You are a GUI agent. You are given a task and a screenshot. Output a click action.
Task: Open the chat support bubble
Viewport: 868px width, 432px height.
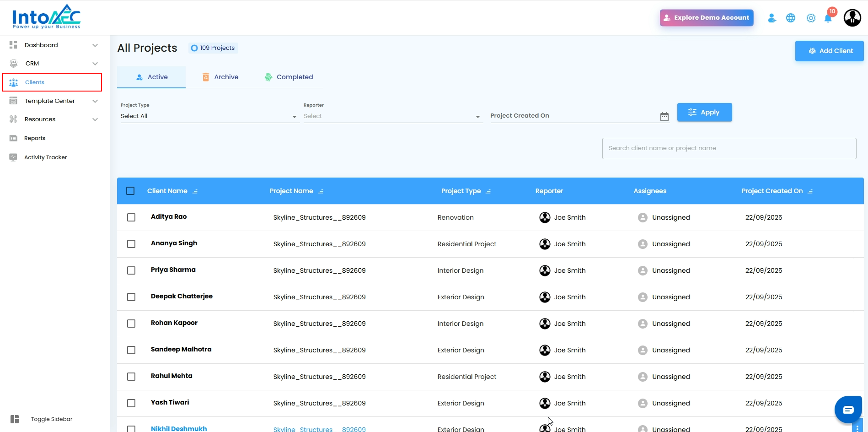[x=848, y=410]
